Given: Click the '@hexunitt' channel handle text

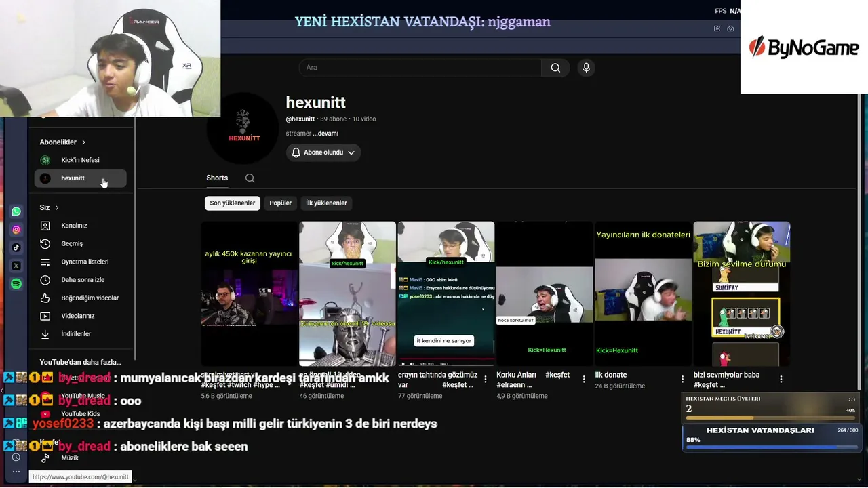Looking at the screenshot, I should click(300, 119).
